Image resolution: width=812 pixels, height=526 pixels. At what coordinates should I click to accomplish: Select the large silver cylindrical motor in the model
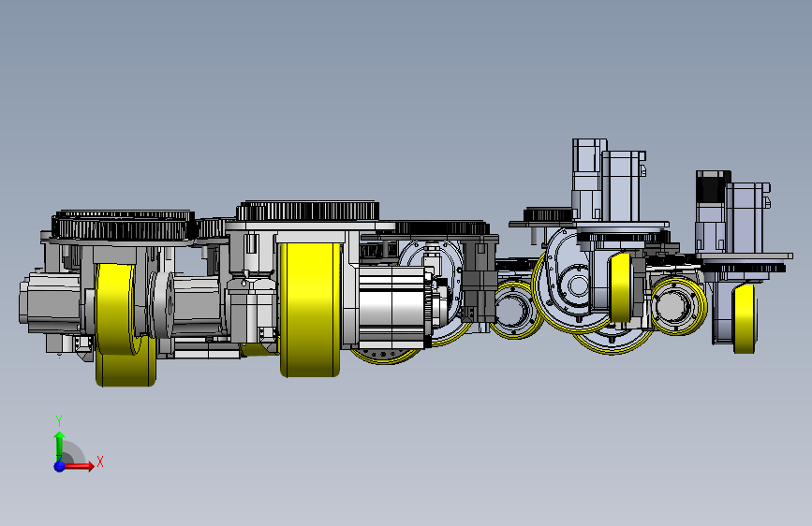[393, 306]
